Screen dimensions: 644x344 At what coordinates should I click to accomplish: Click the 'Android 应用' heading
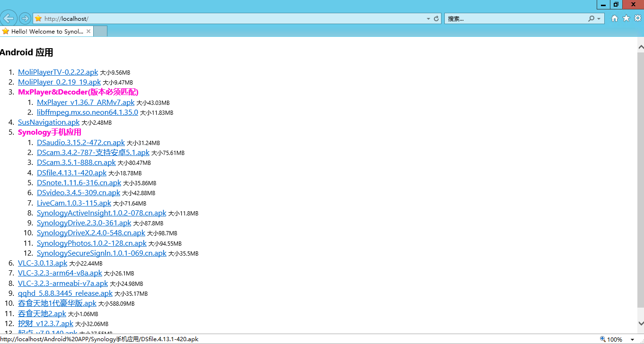point(26,52)
